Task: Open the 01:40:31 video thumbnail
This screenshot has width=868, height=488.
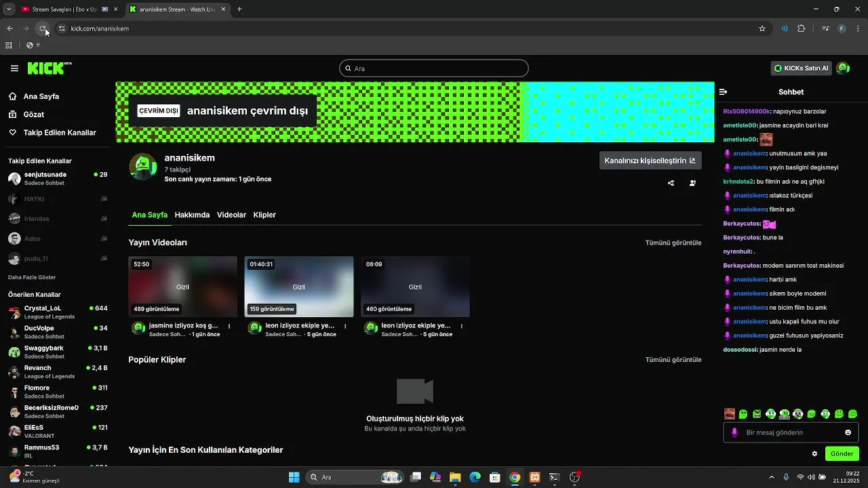Action: pos(299,287)
